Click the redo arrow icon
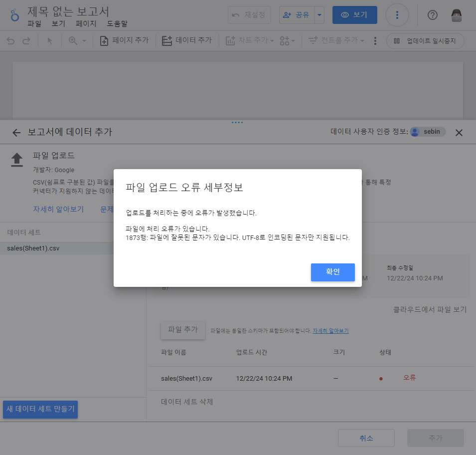This screenshot has height=455, width=476. [x=26, y=41]
